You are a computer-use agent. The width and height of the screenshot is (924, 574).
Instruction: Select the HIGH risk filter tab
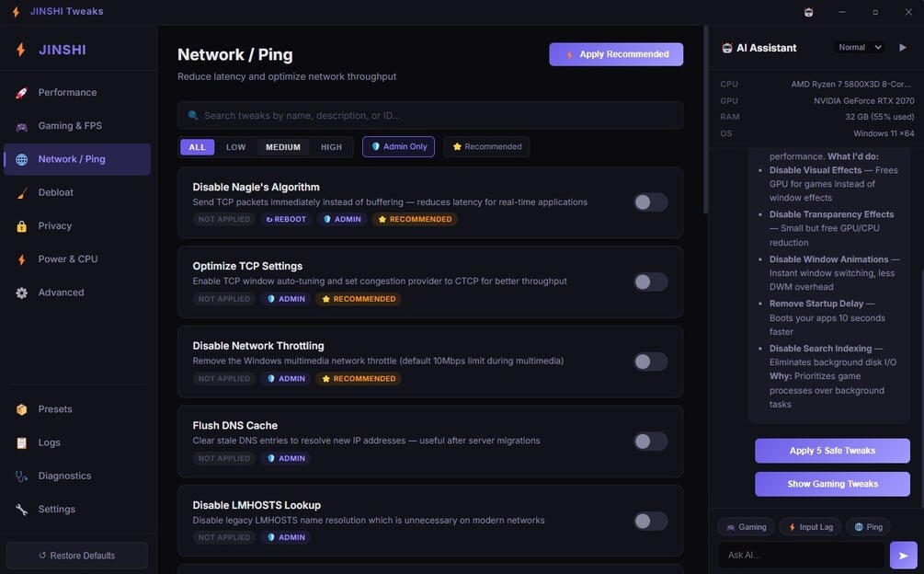point(331,147)
